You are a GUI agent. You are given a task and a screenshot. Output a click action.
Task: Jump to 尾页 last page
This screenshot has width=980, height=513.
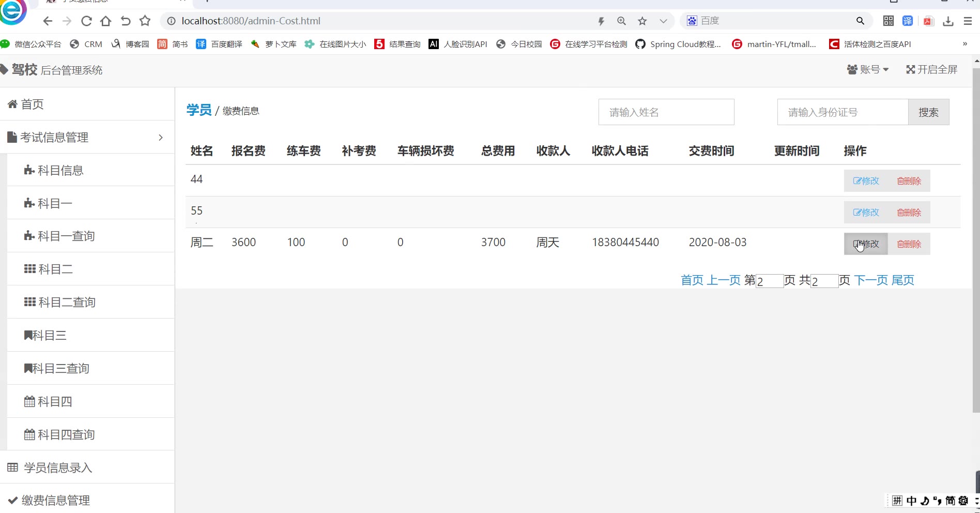[x=903, y=280]
